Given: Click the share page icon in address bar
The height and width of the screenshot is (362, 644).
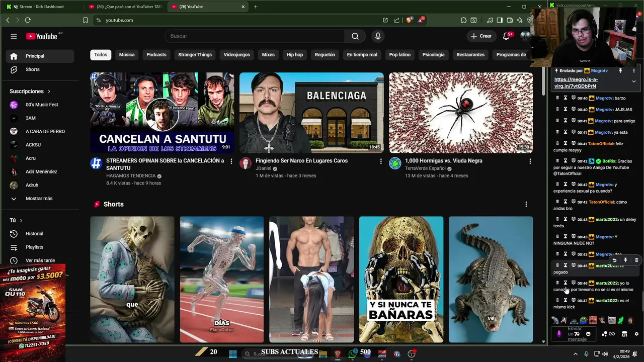Looking at the screenshot, I should (x=397, y=20).
